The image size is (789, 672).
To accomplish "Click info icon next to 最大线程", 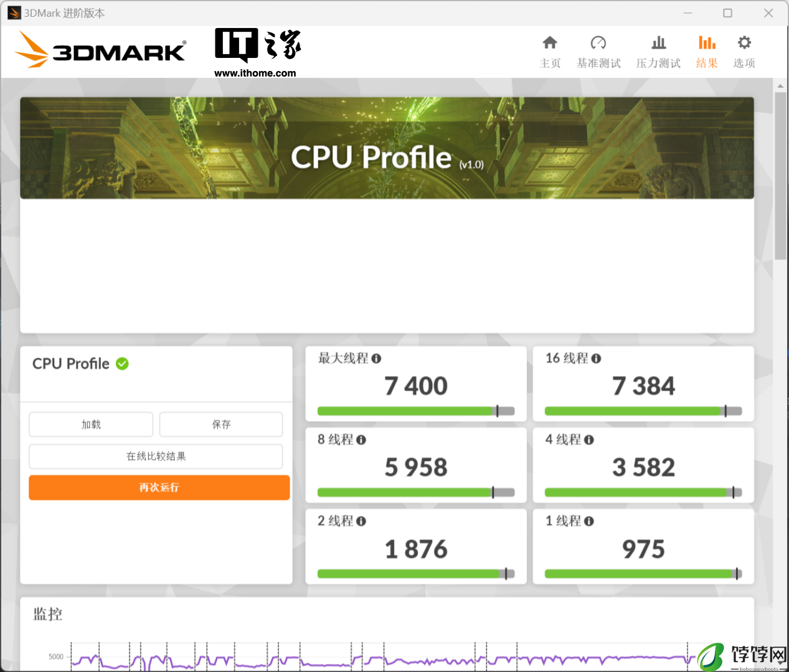I will [x=376, y=358].
